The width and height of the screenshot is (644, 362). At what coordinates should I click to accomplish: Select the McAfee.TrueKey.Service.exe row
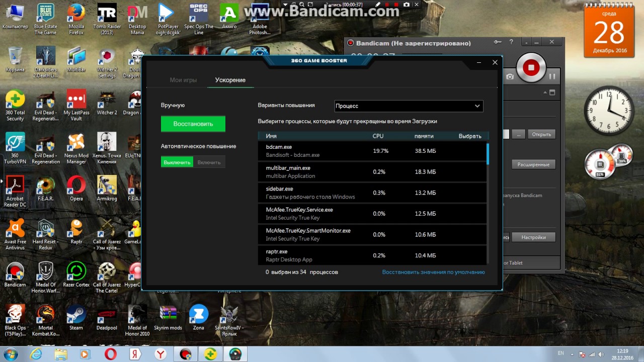pos(372,214)
